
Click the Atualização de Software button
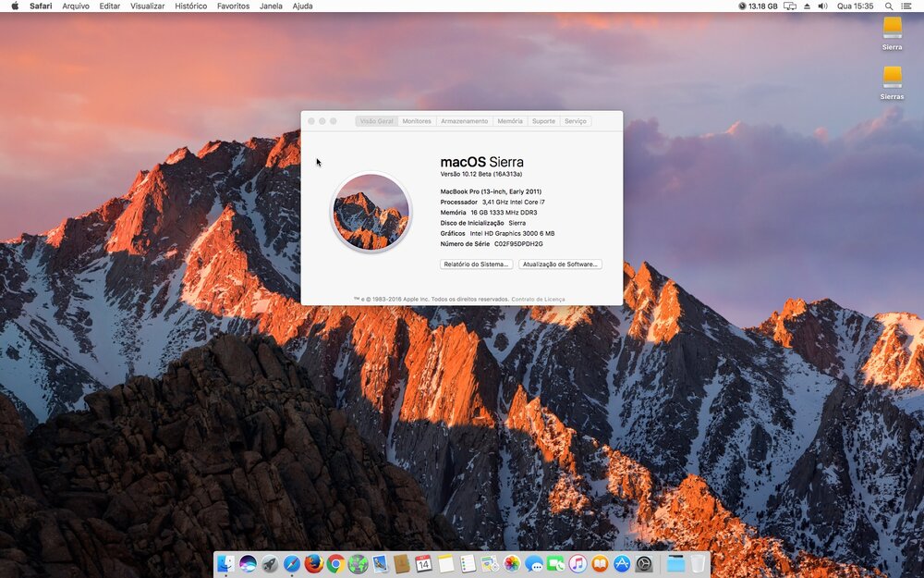pyautogui.click(x=560, y=264)
